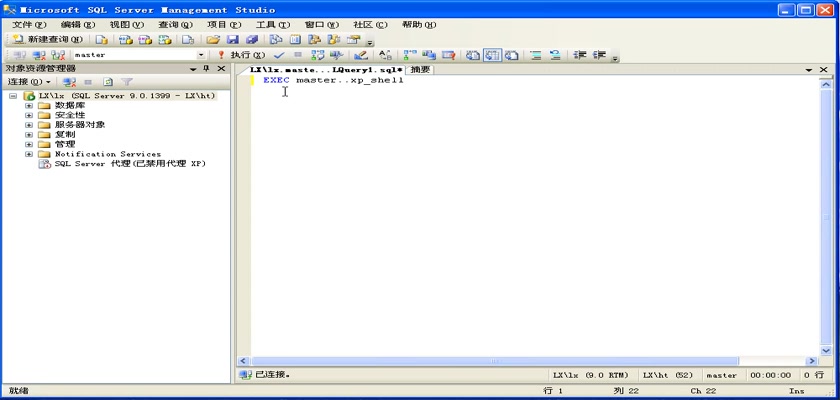
Task: Open Template Explorer from the toolbar
Action: point(334,40)
